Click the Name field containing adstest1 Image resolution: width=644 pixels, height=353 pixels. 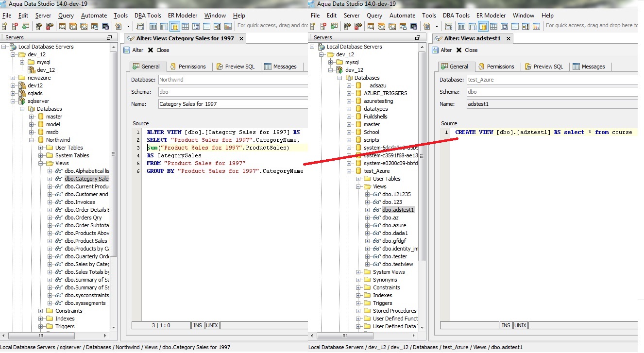pyautogui.click(x=552, y=104)
